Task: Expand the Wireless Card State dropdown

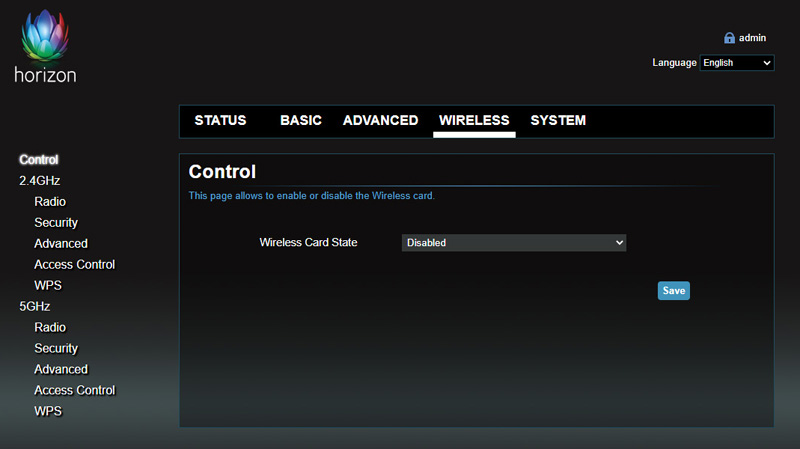Action: click(x=513, y=243)
